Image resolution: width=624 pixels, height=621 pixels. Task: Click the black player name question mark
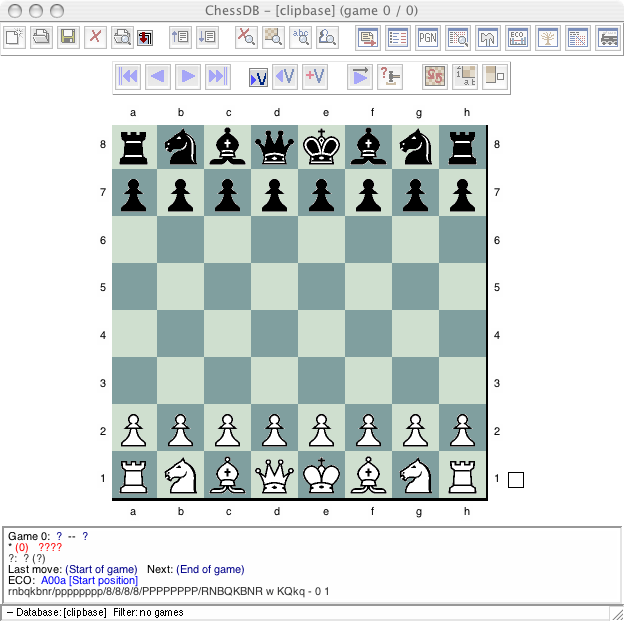pos(85,536)
